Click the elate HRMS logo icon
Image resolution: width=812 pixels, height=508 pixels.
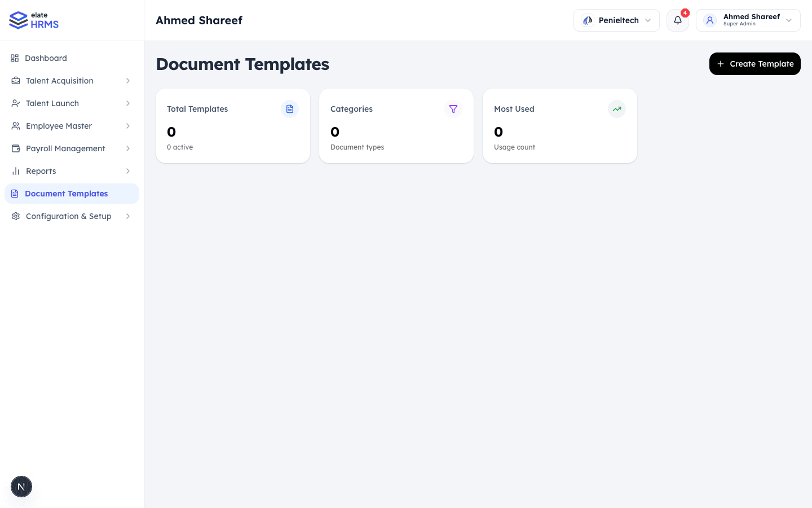17,20
